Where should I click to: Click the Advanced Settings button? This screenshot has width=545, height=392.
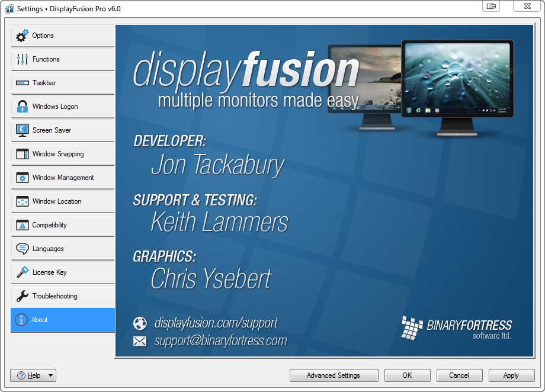[x=334, y=375]
